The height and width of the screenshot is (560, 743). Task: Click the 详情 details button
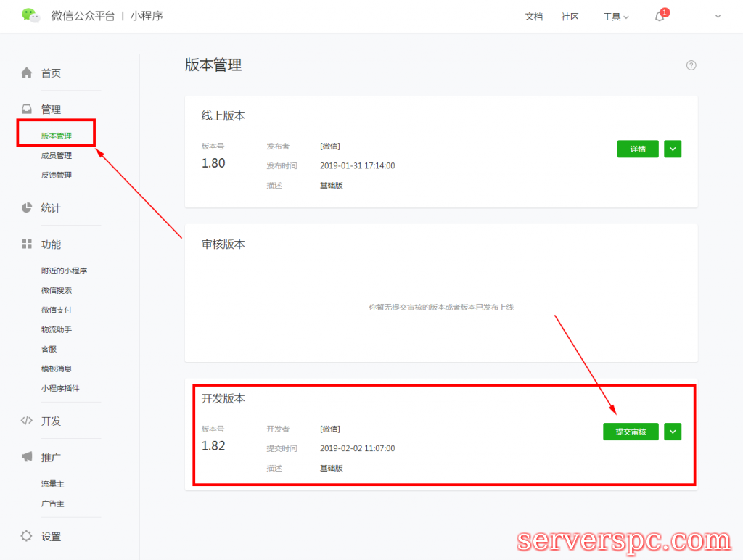[638, 149]
